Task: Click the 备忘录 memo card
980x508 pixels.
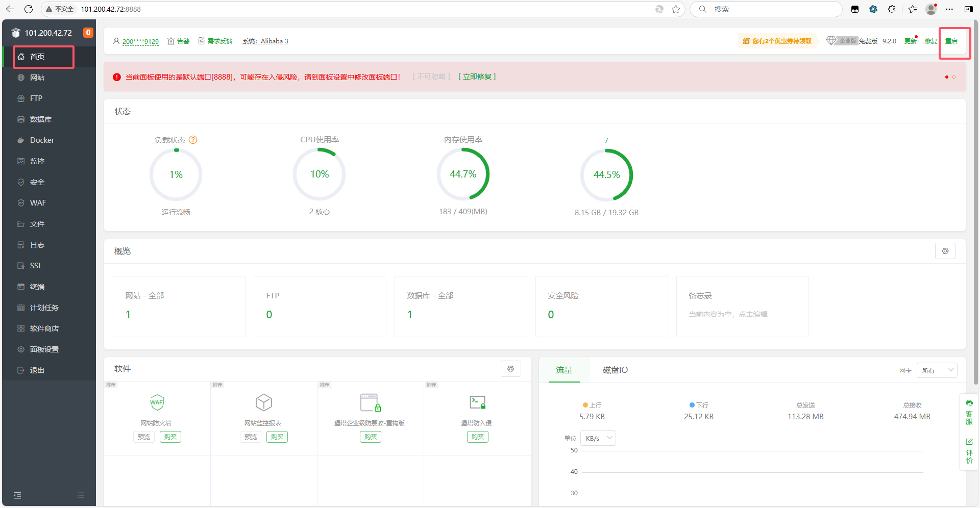Action: [742, 306]
